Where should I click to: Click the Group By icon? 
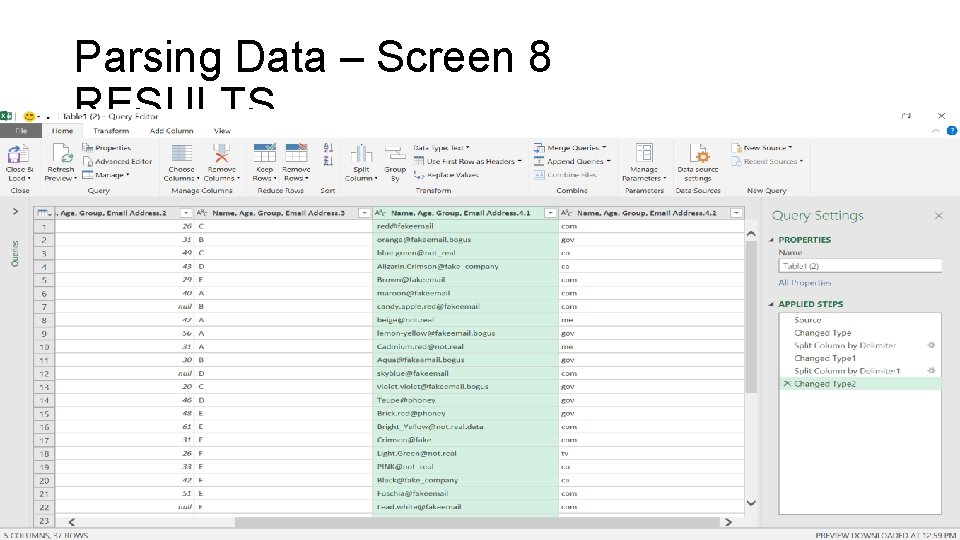[x=395, y=154]
